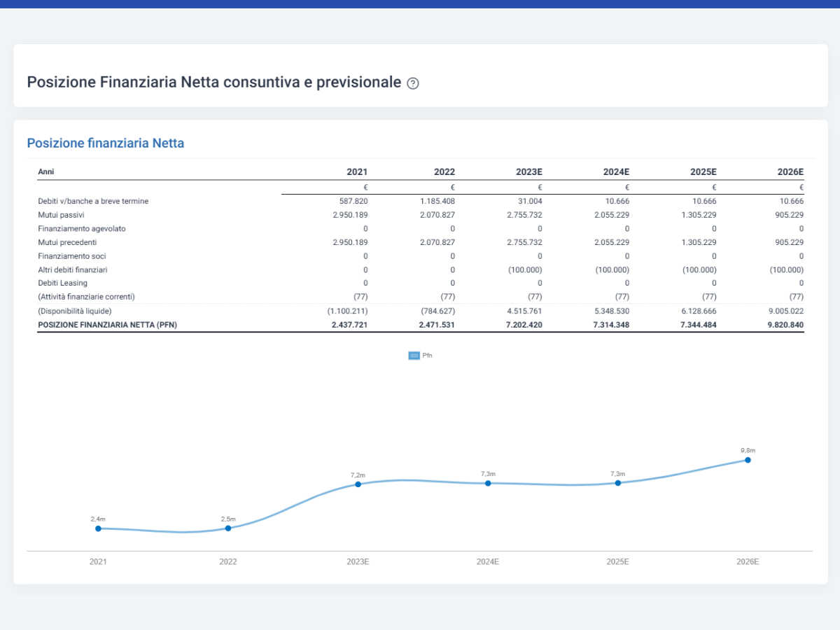Click the help question mark icon beside the title
The height and width of the screenshot is (630, 840).
413,83
